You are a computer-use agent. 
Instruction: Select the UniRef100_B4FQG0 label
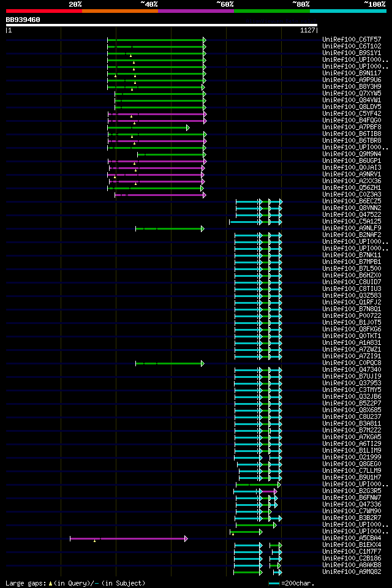click(x=352, y=121)
